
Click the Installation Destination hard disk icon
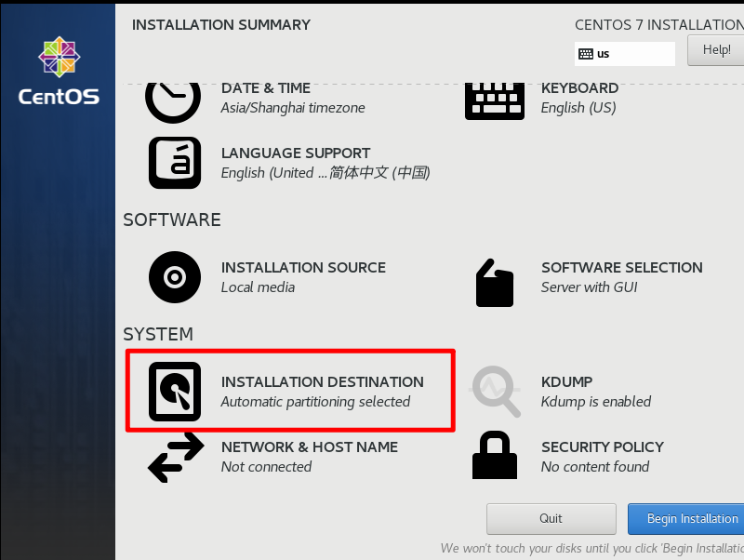(175, 392)
